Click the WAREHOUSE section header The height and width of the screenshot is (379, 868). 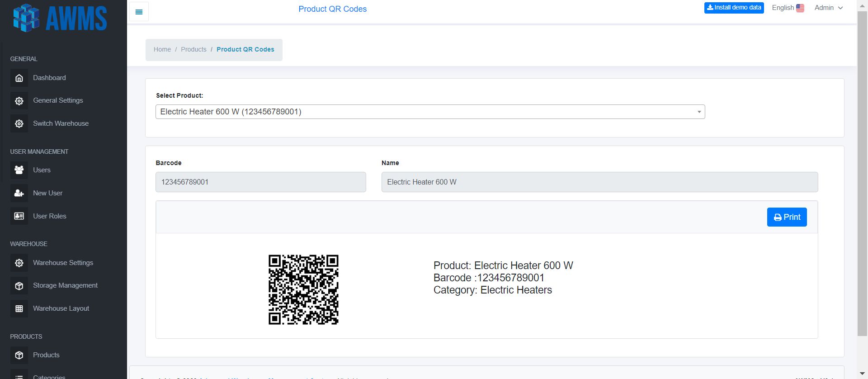[28, 244]
